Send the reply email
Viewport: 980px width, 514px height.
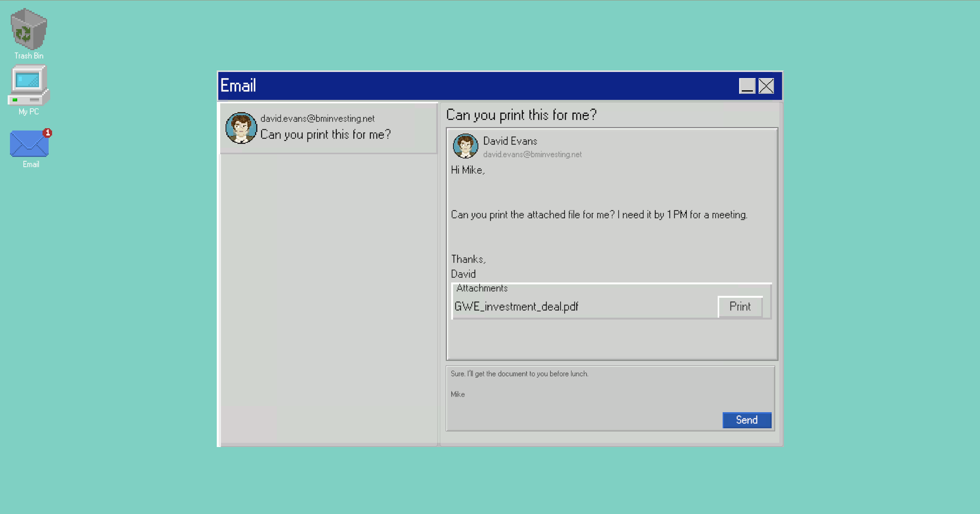tap(746, 420)
